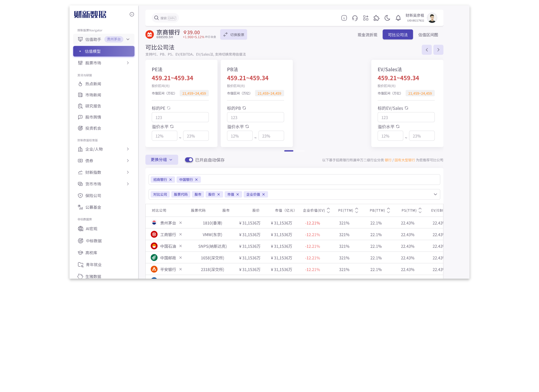This screenshot has width=539, height=392.
Task: Open customer support headset icon
Action: click(355, 18)
